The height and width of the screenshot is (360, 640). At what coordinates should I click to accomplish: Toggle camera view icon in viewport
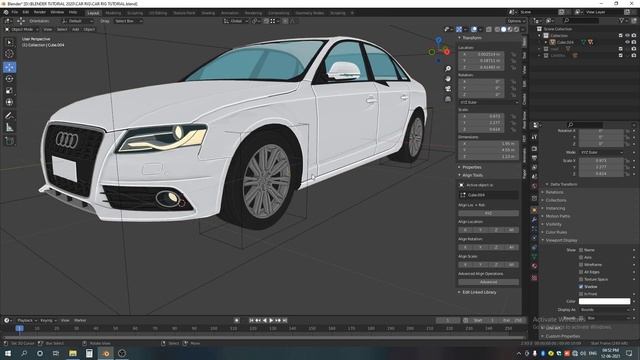point(448,89)
